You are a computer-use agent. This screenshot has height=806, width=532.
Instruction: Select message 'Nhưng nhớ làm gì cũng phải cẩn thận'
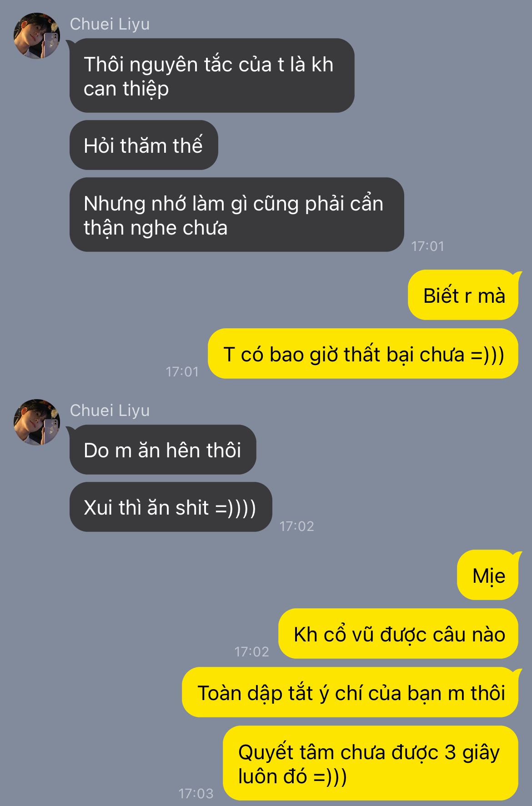coord(236,215)
